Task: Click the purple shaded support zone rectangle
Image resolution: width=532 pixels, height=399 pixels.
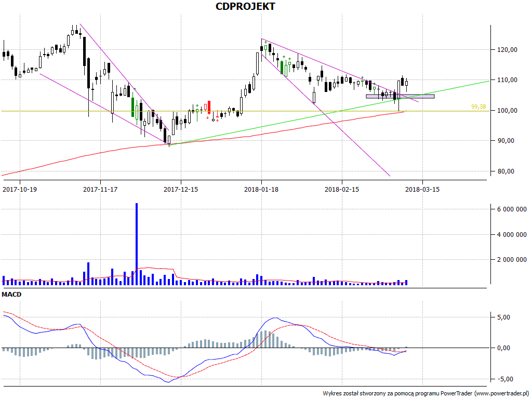Action: pyautogui.click(x=400, y=96)
